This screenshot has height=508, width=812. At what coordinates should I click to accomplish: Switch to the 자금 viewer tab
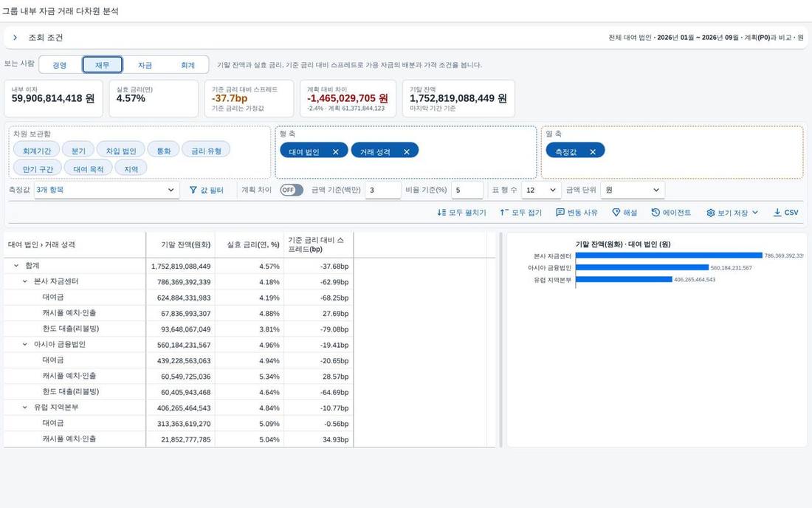pyautogui.click(x=145, y=65)
